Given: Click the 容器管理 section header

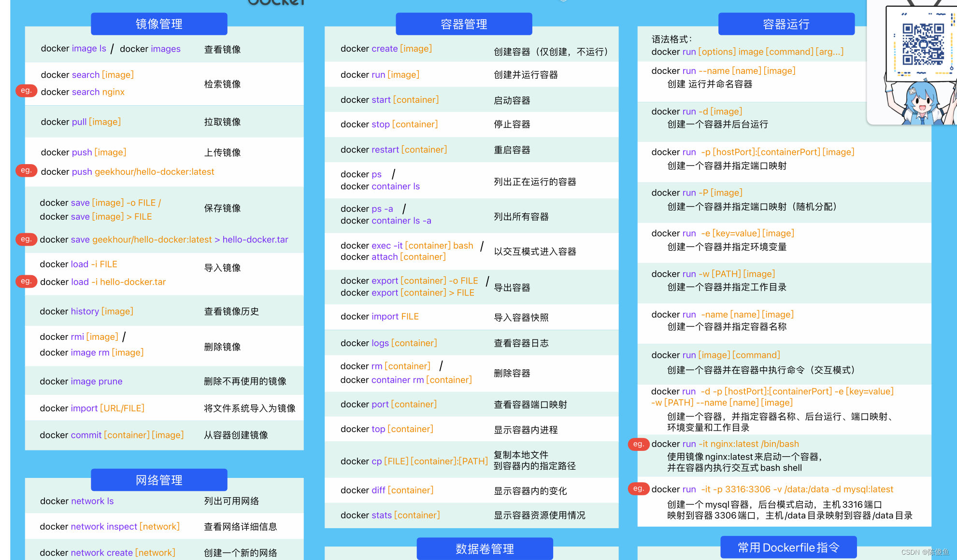Looking at the screenshot, I should click(464, 24).
